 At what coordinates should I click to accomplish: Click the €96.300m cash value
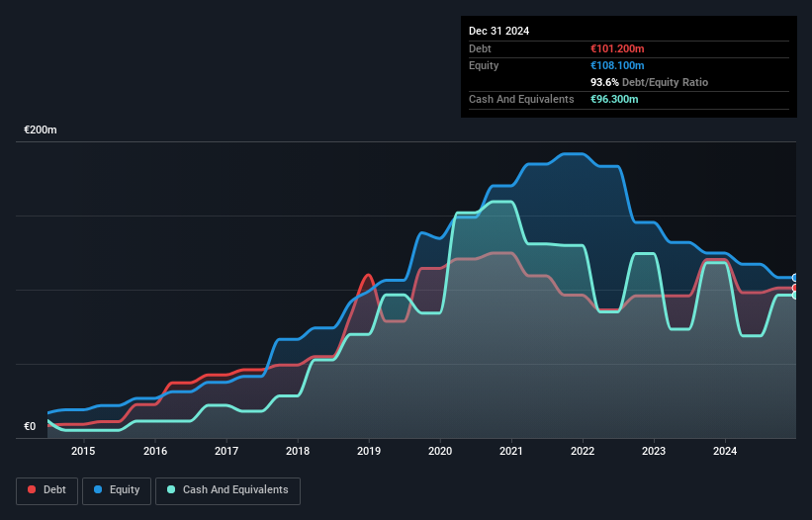click(x=614, y=99)
